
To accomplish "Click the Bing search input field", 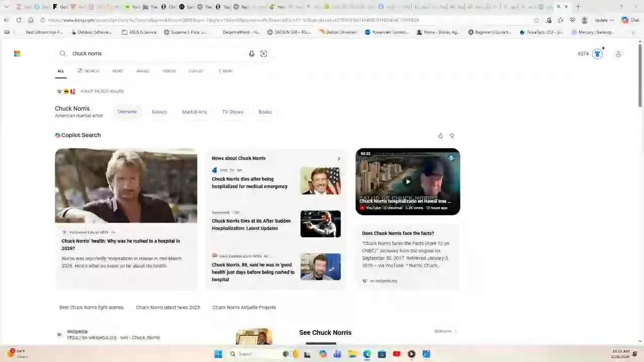I will 158,53.
